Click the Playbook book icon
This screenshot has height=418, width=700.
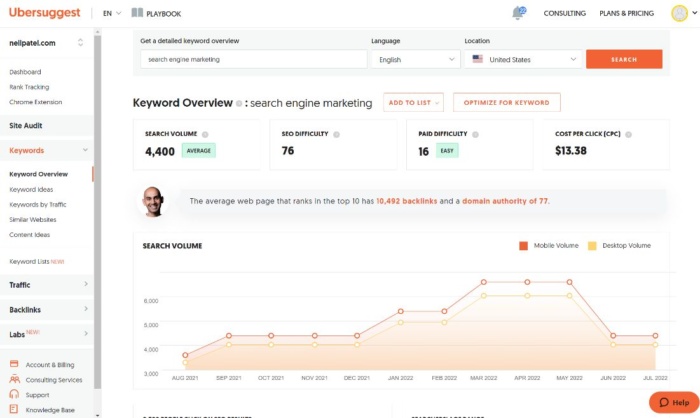[137, 13]
